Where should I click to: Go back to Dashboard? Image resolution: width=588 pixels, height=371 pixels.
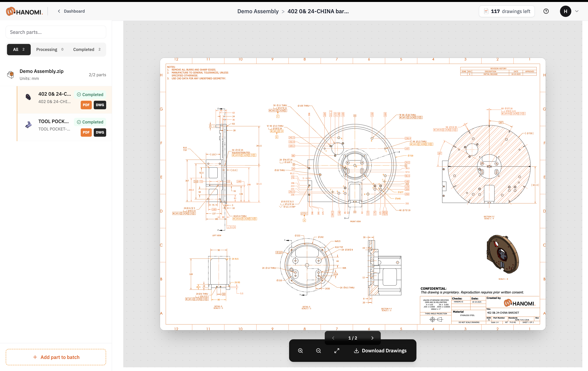[71, 11]
